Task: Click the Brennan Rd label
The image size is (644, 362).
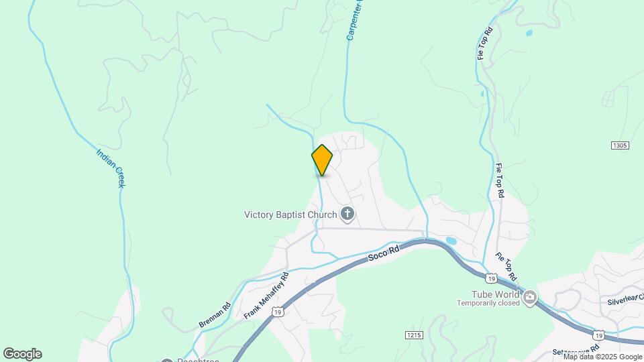Action: [215, 315]
